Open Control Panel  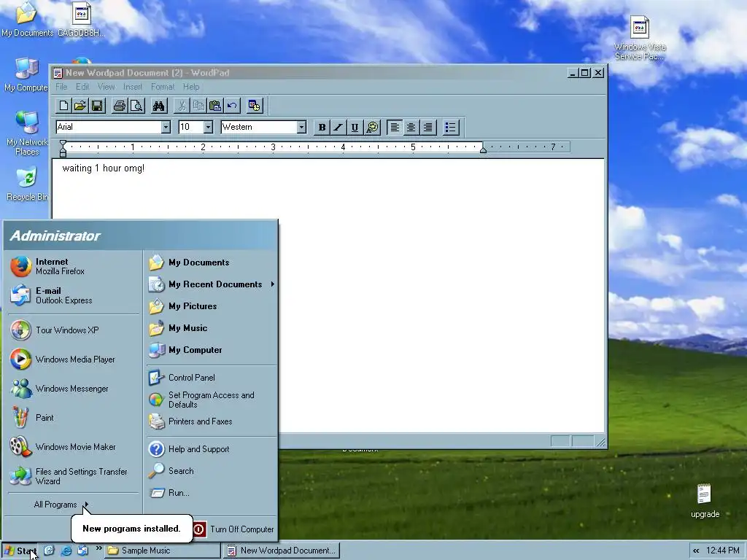(212, 378)
